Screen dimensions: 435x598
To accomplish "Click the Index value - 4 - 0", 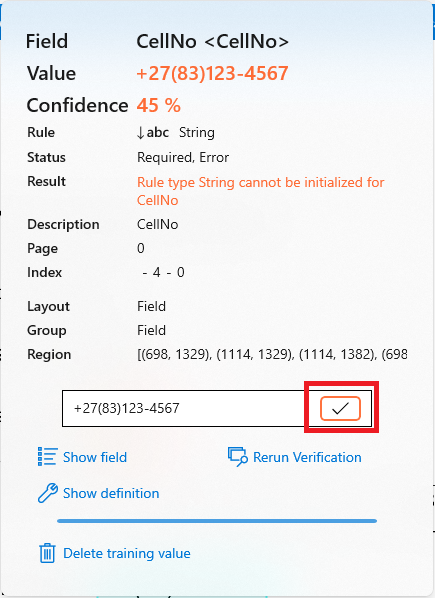I will [163, 272].
